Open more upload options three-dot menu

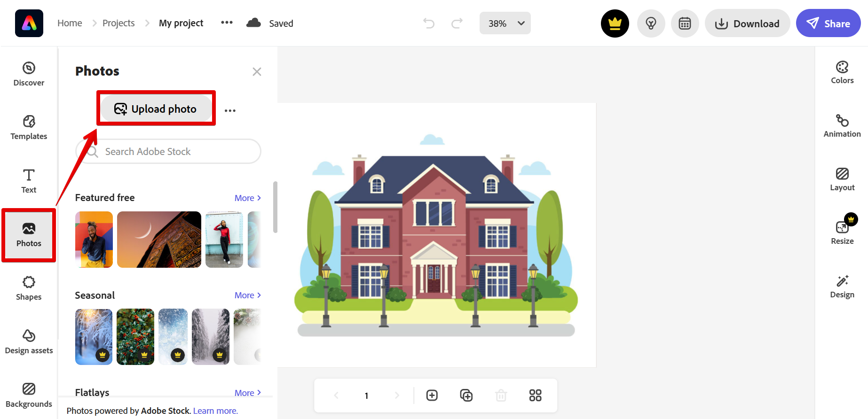pos(230,110)
